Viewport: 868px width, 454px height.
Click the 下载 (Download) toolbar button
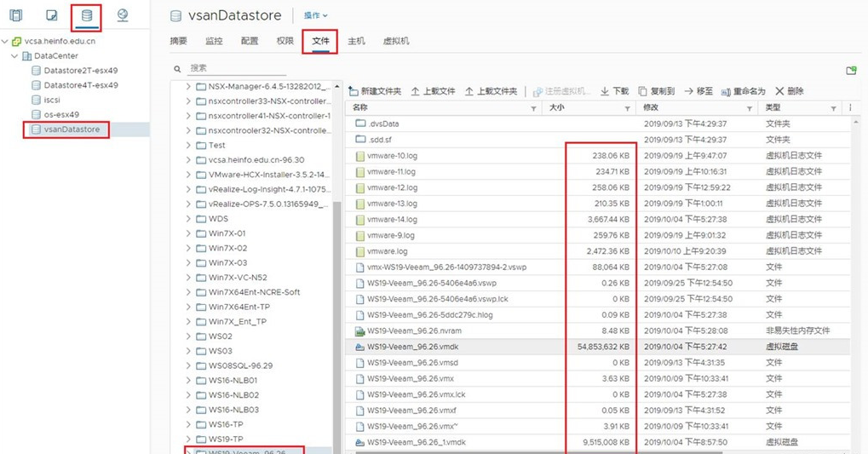614,91
